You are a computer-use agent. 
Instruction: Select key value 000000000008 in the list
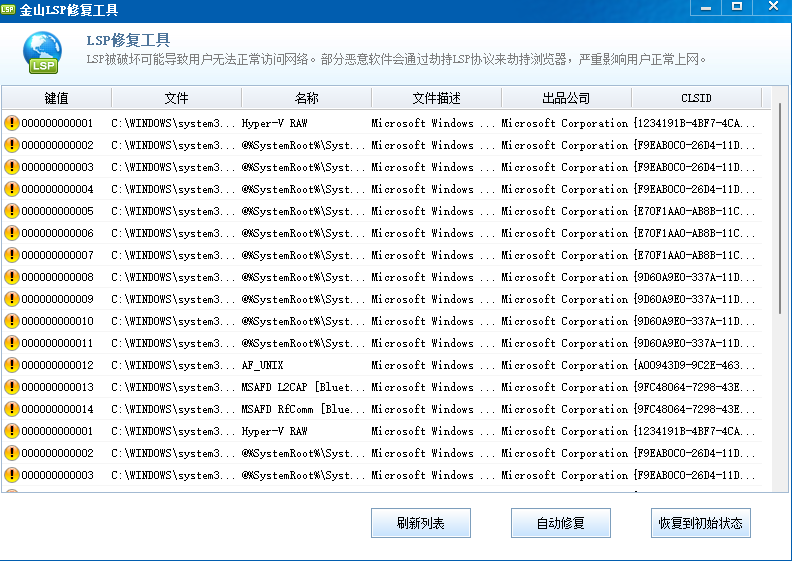click(57, 277)
